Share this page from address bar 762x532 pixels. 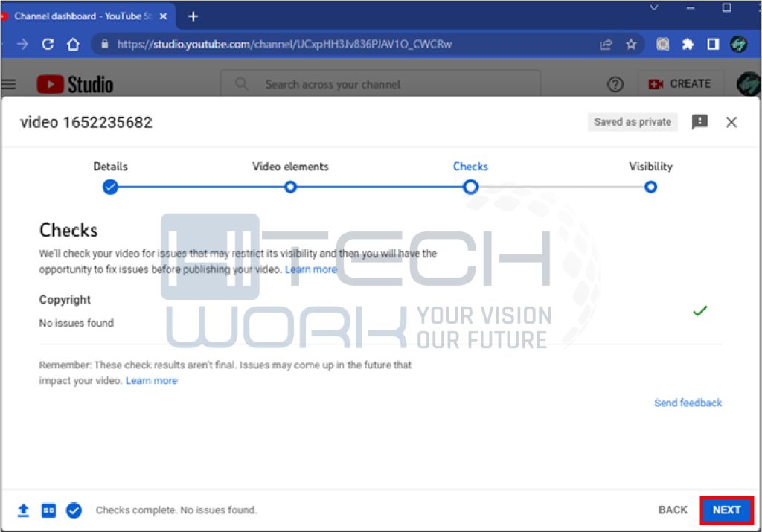pos(606,45)
